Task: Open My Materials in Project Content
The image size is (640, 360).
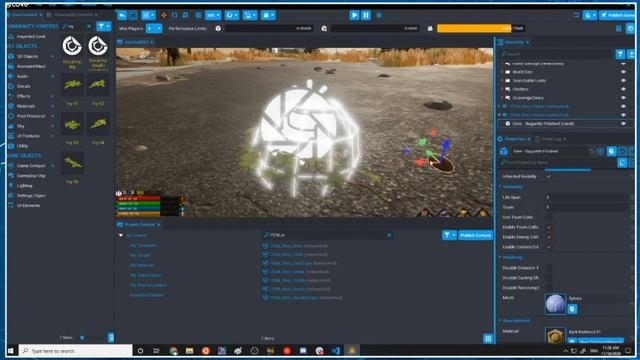Action: [x=142, y=265]
